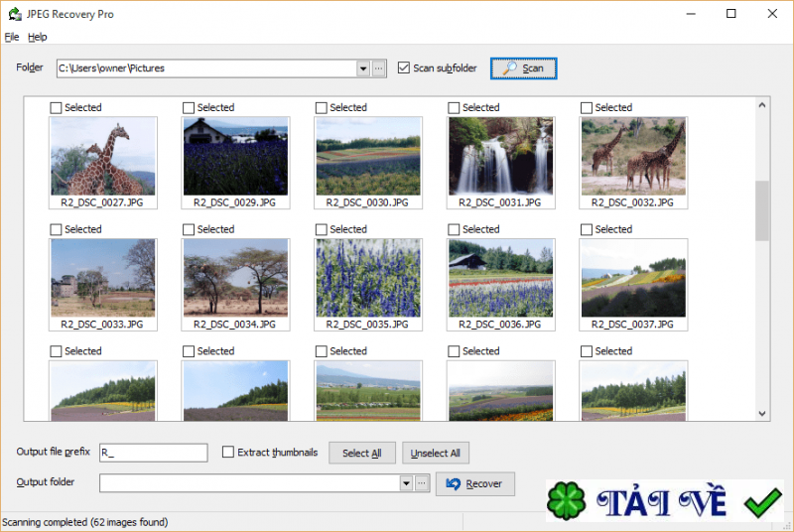Viewport: 794px width, 532px height.
Task: Expand the Folder path dropdown
Action: point(363,68)
